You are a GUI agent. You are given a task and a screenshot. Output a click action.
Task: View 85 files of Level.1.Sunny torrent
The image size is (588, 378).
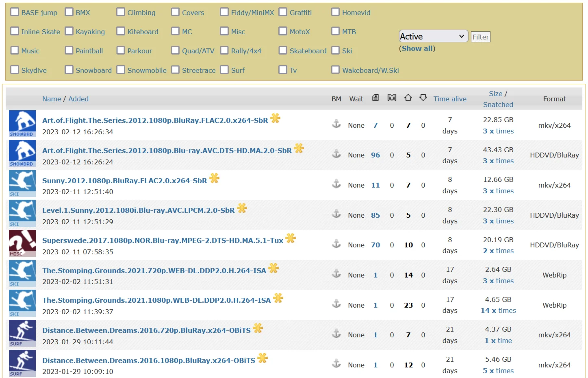(x=375, y=215)
